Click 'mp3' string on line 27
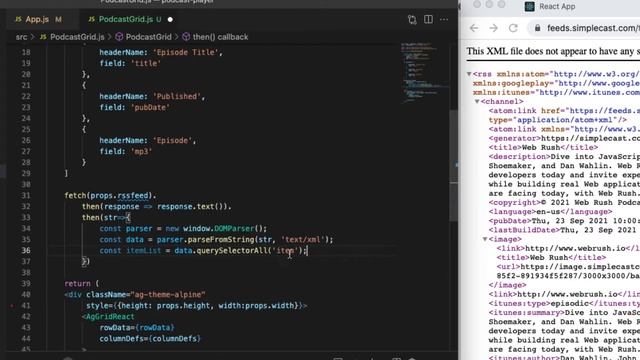The image size is (640, 360). coord(142,151)
